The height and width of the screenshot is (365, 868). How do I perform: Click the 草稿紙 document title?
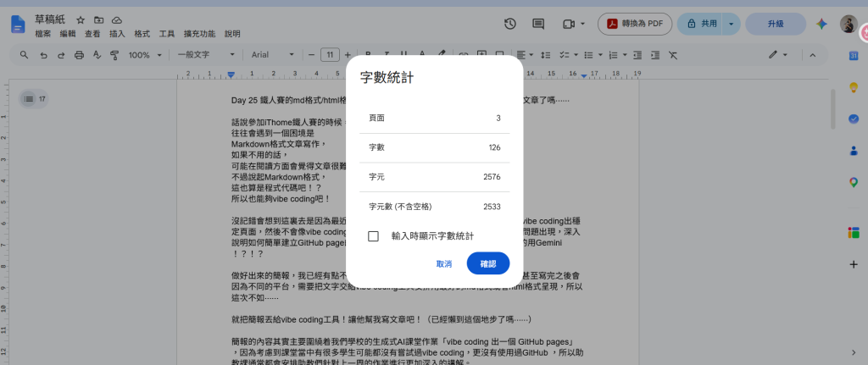click(50, 20)
